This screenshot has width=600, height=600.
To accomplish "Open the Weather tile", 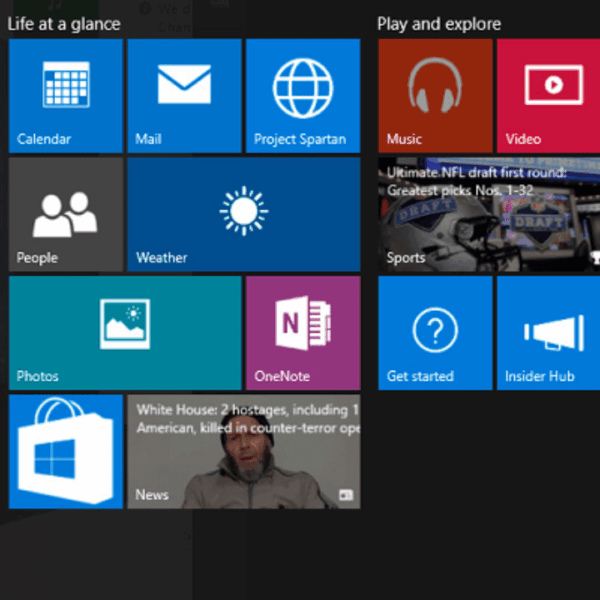I will (x=244, y=214).
